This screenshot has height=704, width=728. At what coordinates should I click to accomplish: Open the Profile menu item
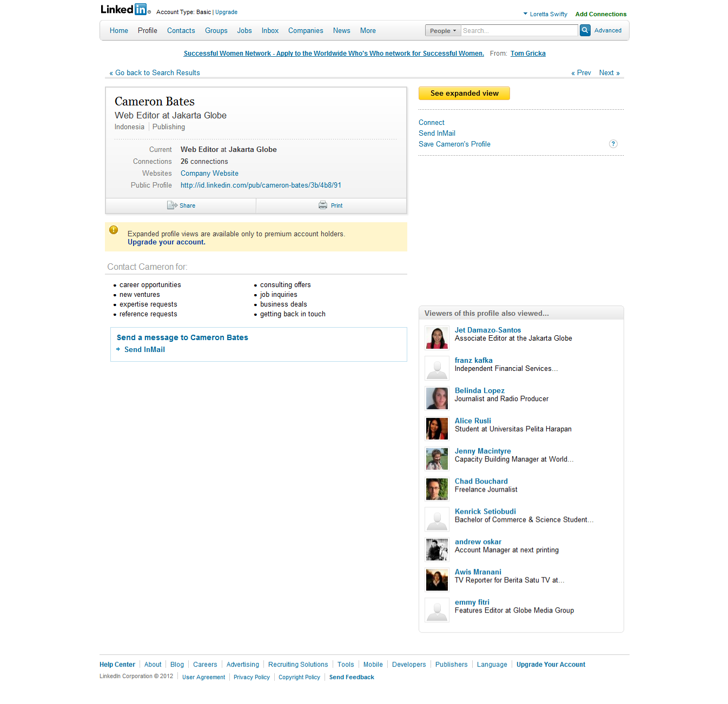pos(148,31)
